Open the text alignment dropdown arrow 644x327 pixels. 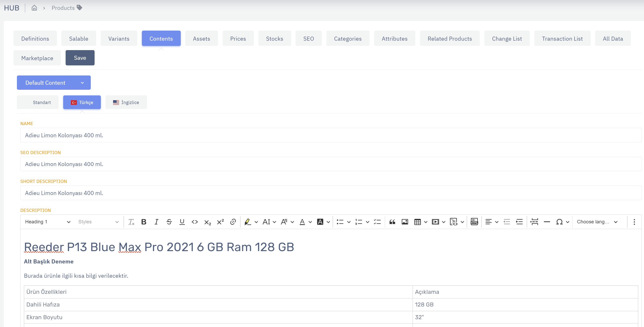(x=497, y=222)
